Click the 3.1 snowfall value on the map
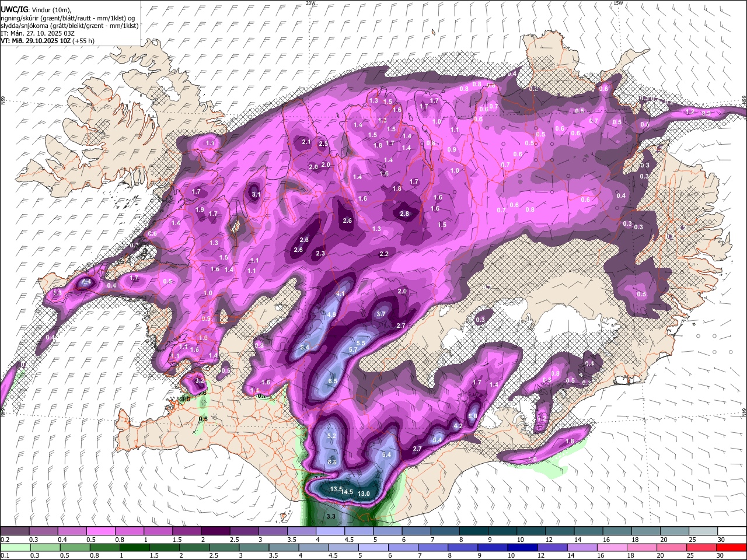747x560 pixels. (x=256, y=194)
